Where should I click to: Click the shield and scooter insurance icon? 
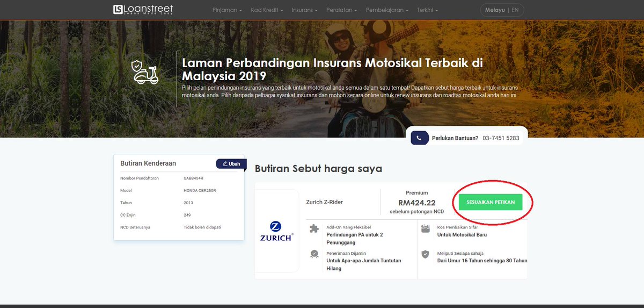(x=145, y=72)
